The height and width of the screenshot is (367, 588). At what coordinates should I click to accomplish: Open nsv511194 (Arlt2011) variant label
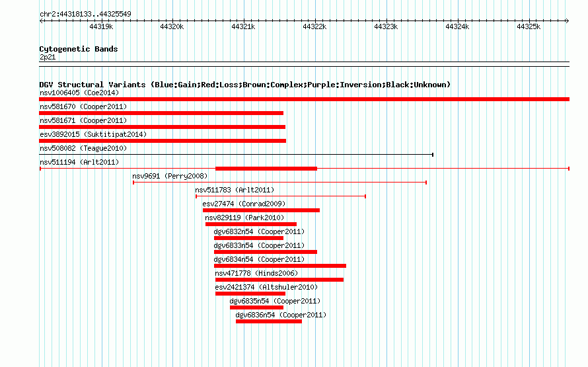point(79,162)
